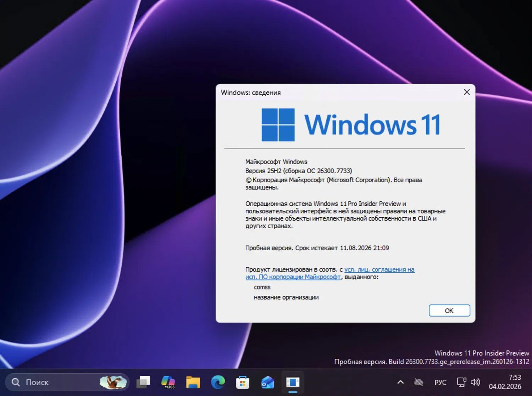Launch Copilot M365 from the taskbar
The height and width of the screenshot is (396, 532).
coord(168,382)
